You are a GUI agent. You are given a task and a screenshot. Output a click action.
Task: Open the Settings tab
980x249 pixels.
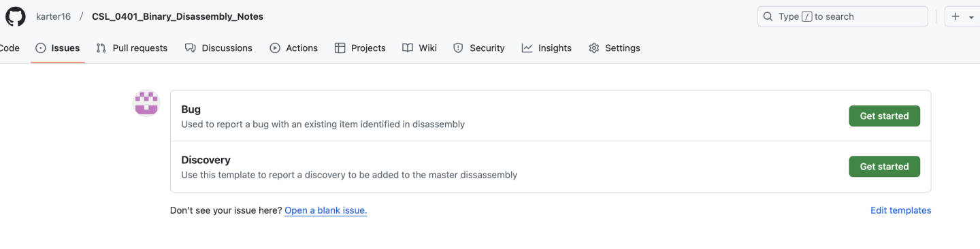coord(615,48)
